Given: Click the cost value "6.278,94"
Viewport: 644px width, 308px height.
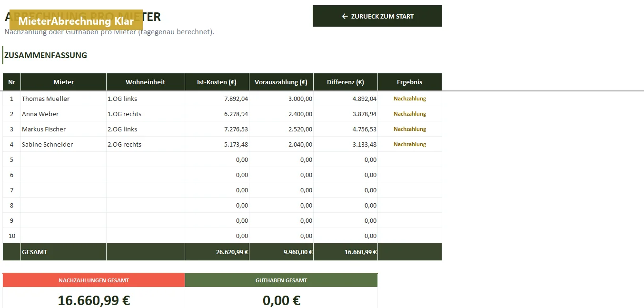Looking at the screenshot, I should tap(217, 114).
